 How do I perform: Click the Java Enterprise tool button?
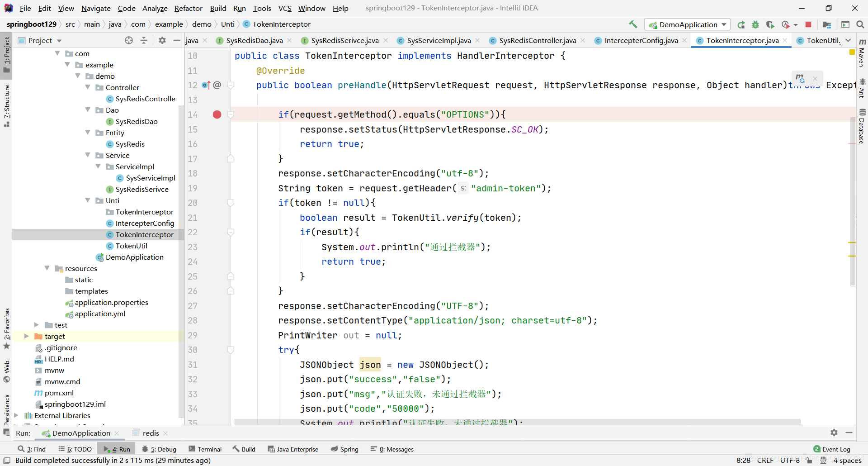click(293, 449)
